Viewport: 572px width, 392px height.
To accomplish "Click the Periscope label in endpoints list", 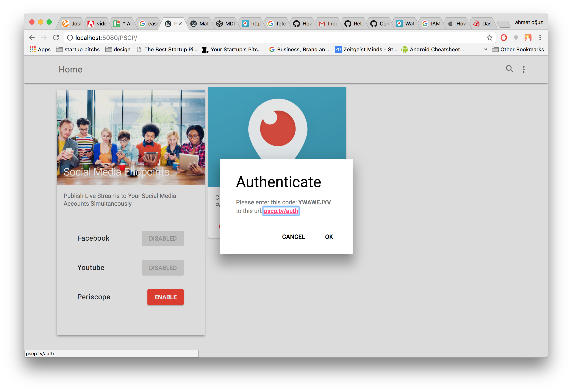I will (x=94, y=297).
